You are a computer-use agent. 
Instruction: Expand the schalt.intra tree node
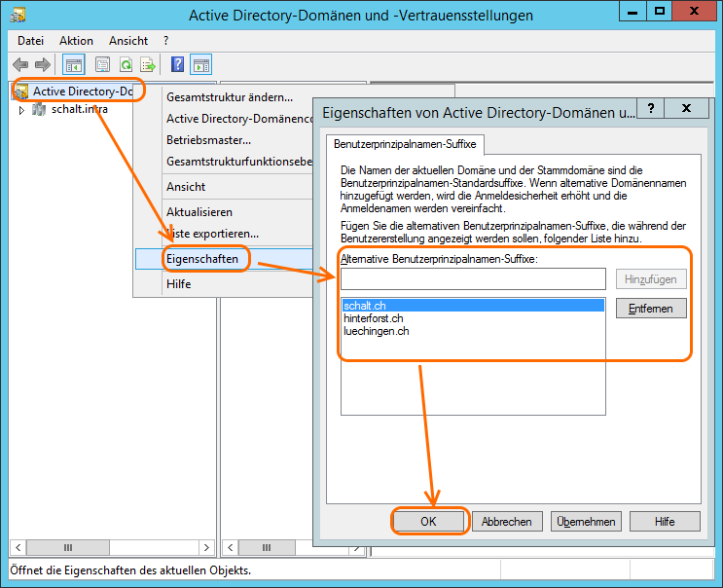click(21, 109)
